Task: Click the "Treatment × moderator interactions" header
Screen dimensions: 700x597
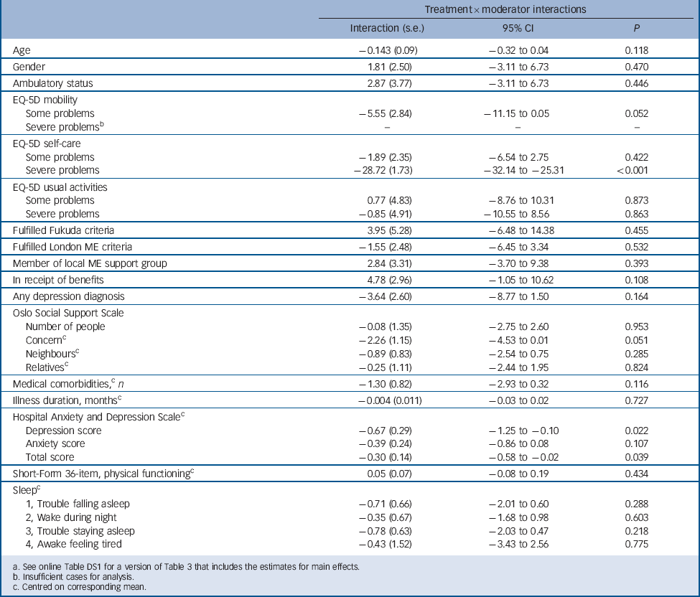Action: (x=495, y=9)
